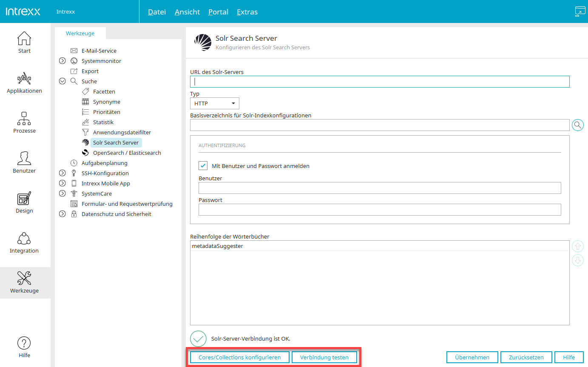The image size is (588, 367).
Task: Select OpenSearch / Elasticsearch in the tree
Action: 127,153
